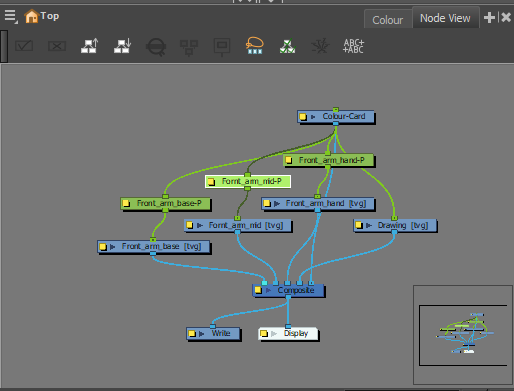514x391 pixels.
Task: Click the green checkmark nodes icon
Action: pos(287,46)
